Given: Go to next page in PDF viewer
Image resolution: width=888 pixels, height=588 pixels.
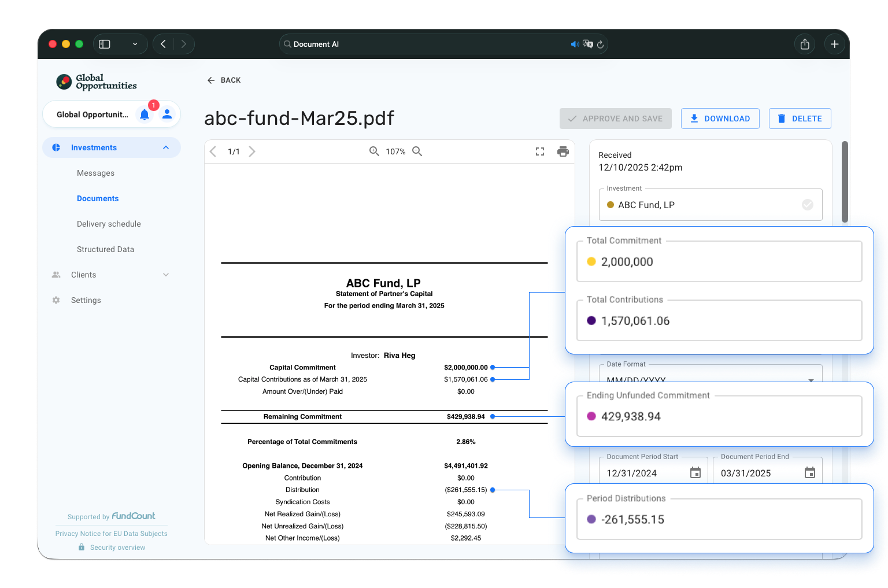Looking at the screenshot, I should (x=252, y=151).
